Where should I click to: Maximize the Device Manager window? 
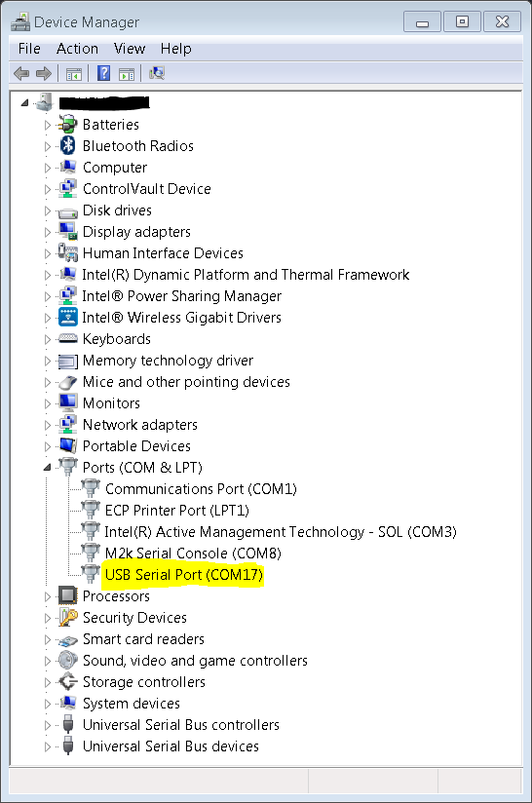coord(462,22)
